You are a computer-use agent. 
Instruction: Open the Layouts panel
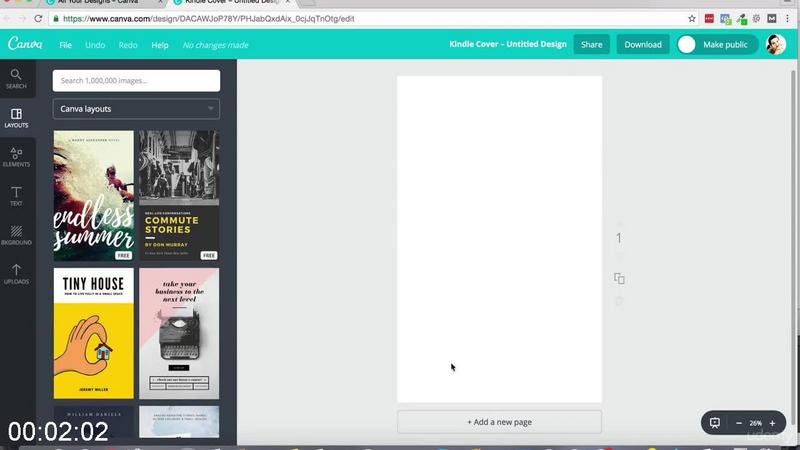coord(16,118)
